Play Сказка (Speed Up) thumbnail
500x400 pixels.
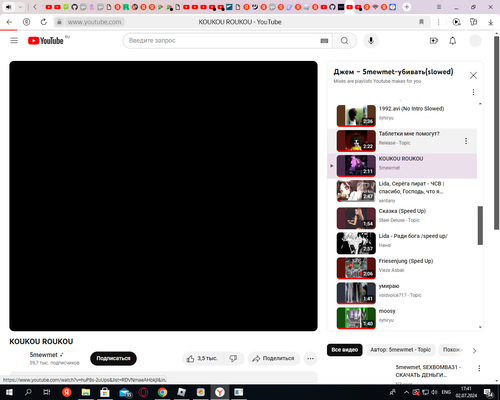pos(356,218)
